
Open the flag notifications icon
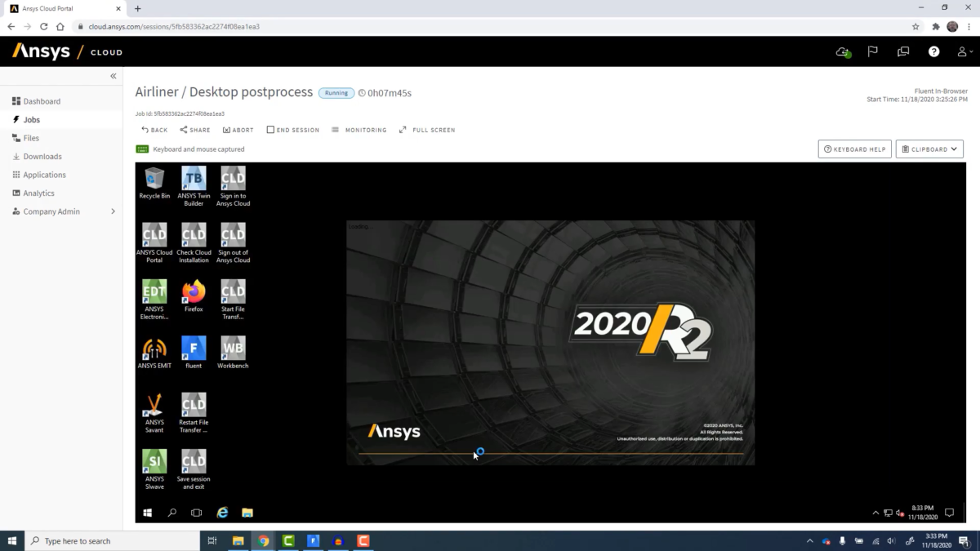[x=872, y=51]
